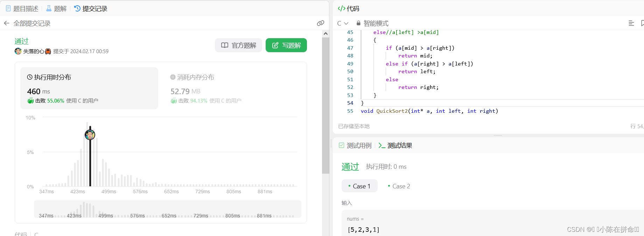Screen dimensions: 644x236
Task: Click the left panel vertical scrollbar thumb
Action: click(325, 105)
